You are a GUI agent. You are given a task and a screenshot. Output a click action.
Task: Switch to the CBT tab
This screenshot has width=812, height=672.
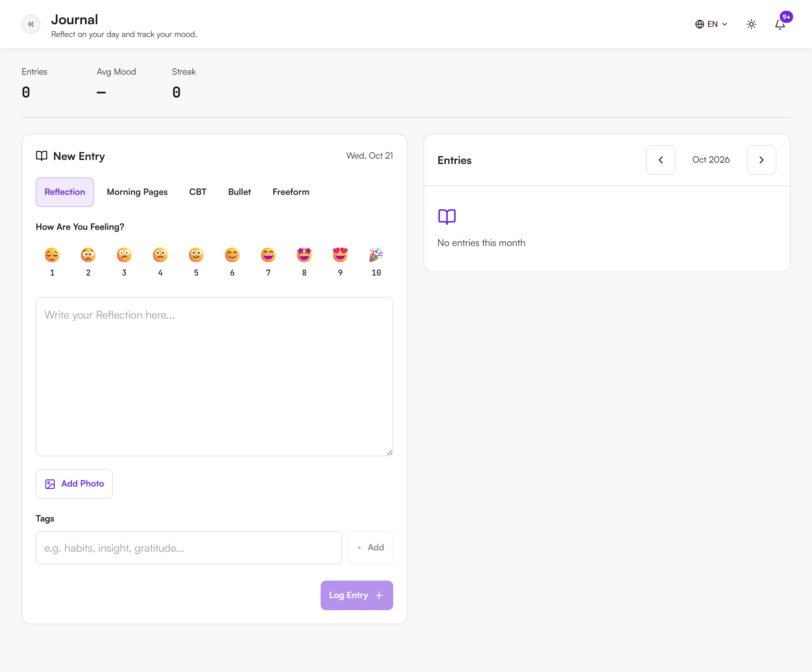click(198, 192)
